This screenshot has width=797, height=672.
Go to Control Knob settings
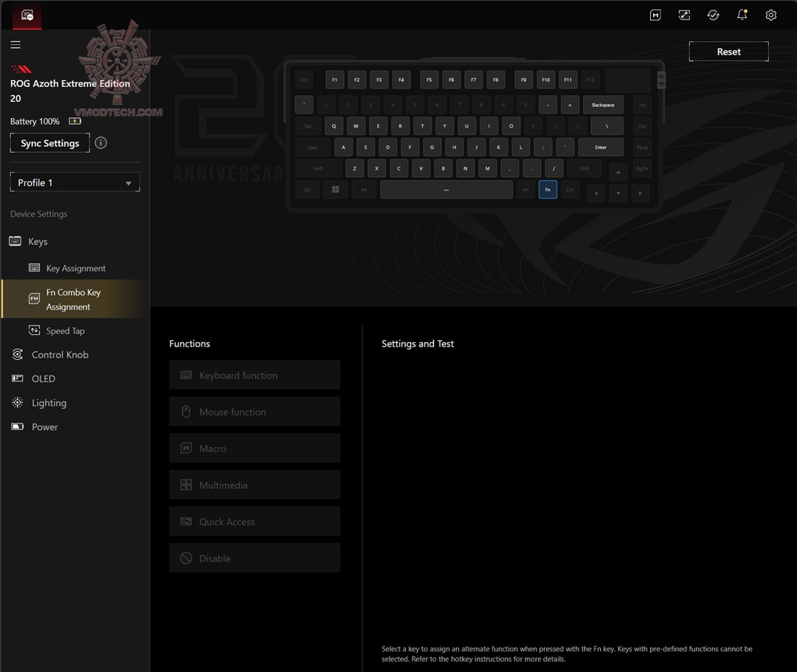(60, 355)
